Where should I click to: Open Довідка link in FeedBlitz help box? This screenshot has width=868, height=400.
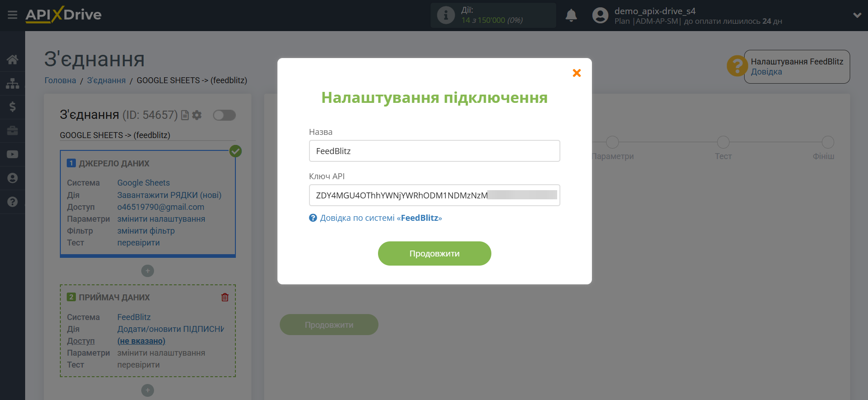(766, 72)
